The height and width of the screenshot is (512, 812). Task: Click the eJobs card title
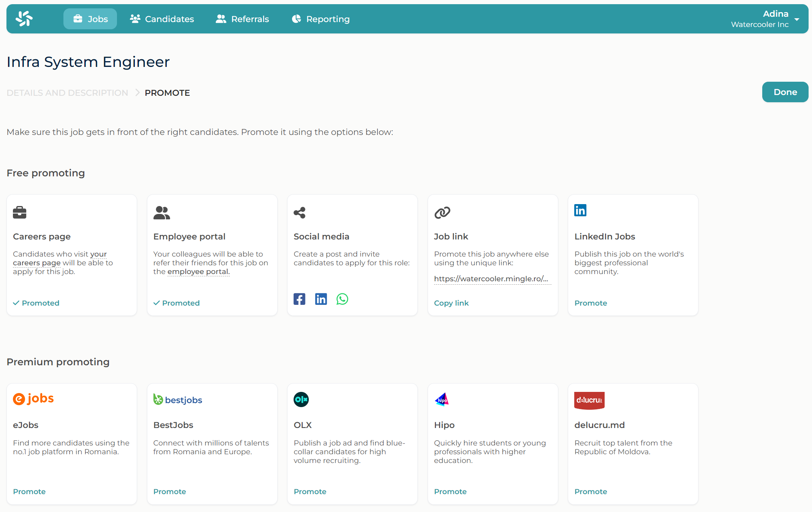click(x=25, y=425)
